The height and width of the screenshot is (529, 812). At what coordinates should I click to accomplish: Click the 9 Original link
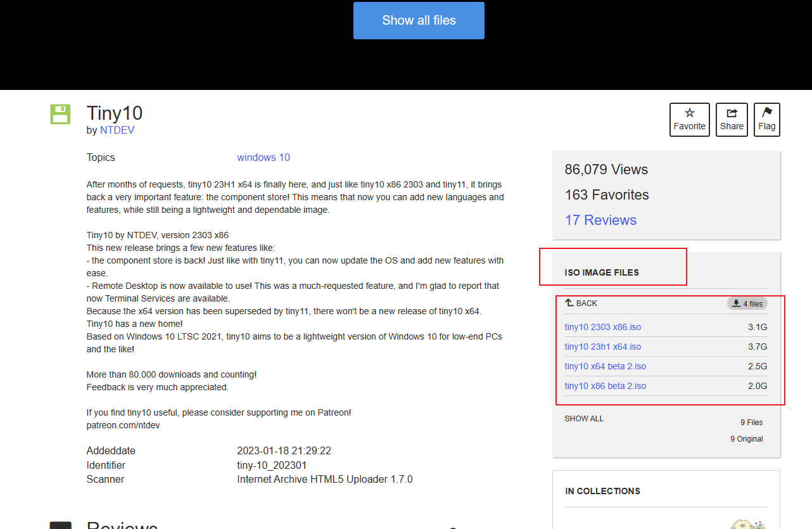click(x=746, y=439)
